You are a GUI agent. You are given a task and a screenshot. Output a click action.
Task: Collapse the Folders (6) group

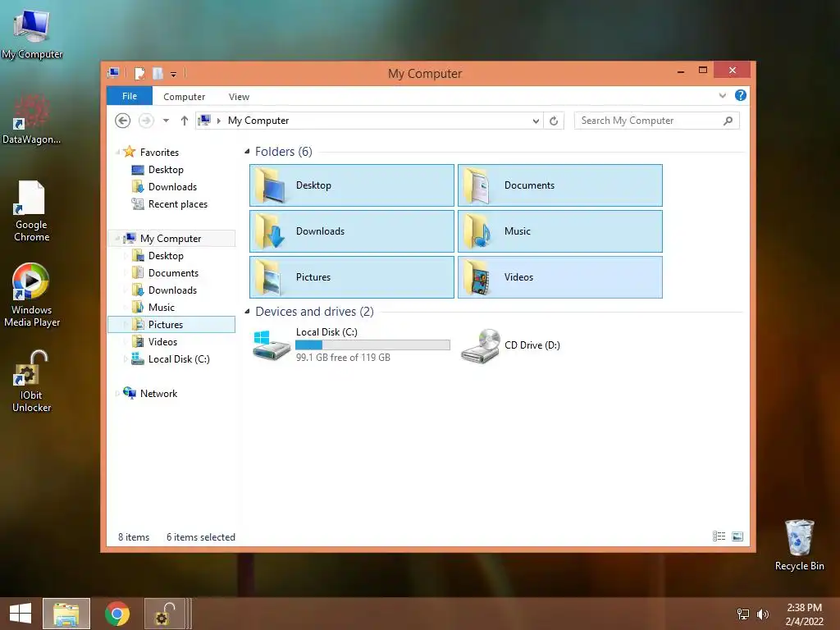click(x=247, y=152)
